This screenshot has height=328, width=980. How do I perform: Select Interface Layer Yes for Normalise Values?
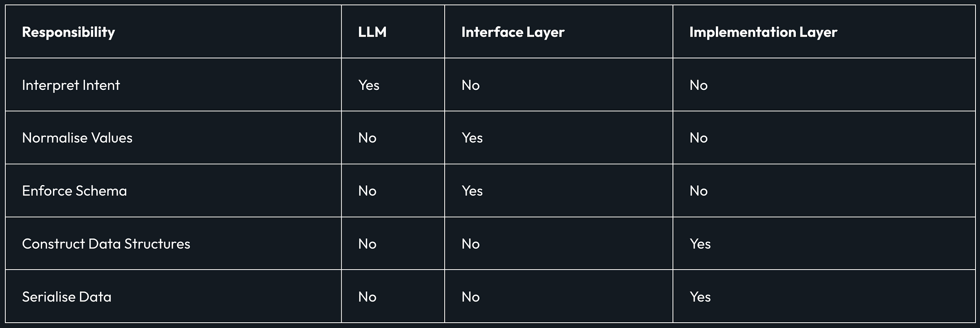click(472, 138)
